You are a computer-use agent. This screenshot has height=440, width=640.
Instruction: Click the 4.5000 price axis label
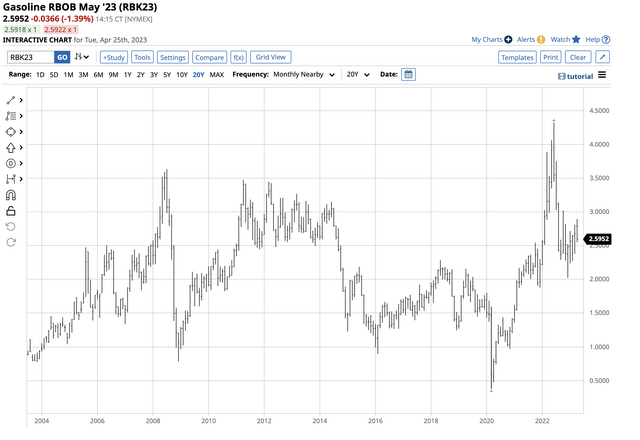(x=599, y=111)
